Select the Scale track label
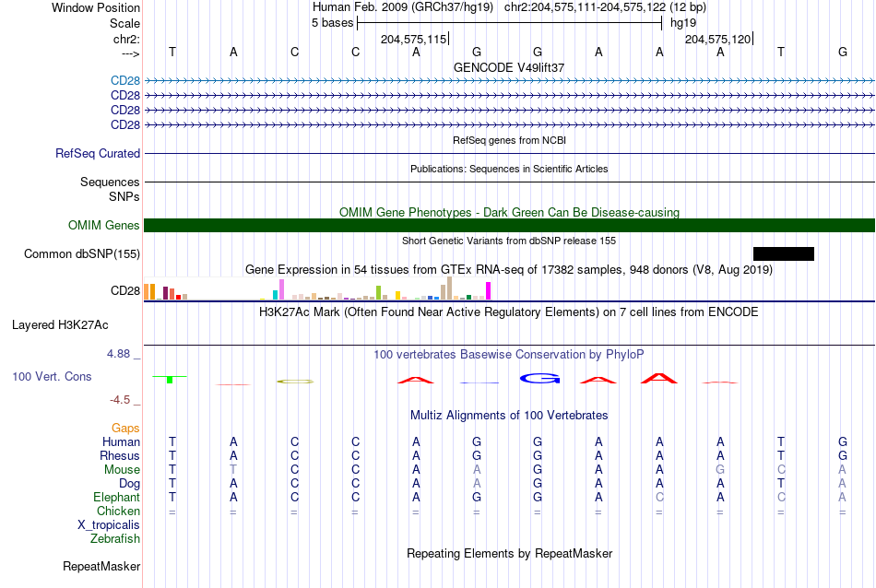 pyautogui.click(x=124, y=23)
